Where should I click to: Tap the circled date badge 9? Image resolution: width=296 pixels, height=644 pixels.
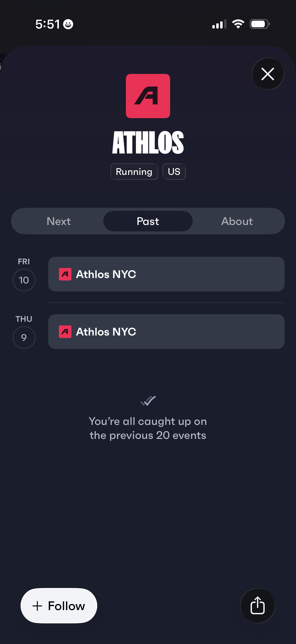(x=24, y=337)
